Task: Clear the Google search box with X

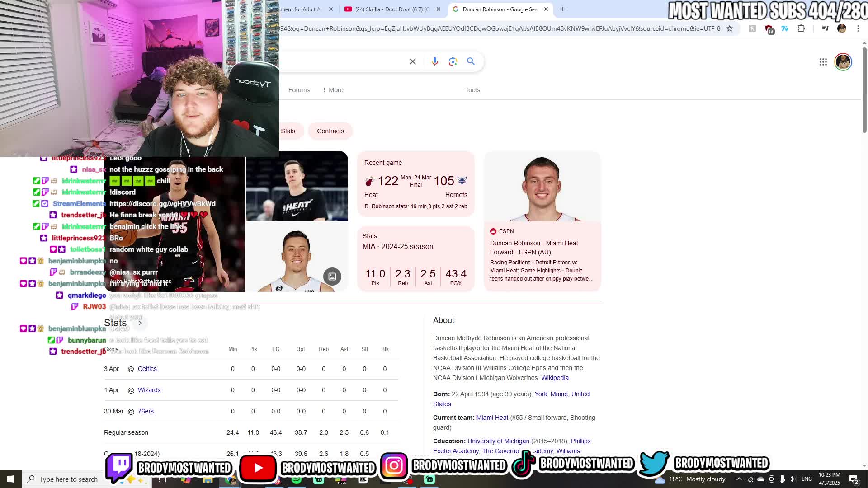Action: point(412,61)
